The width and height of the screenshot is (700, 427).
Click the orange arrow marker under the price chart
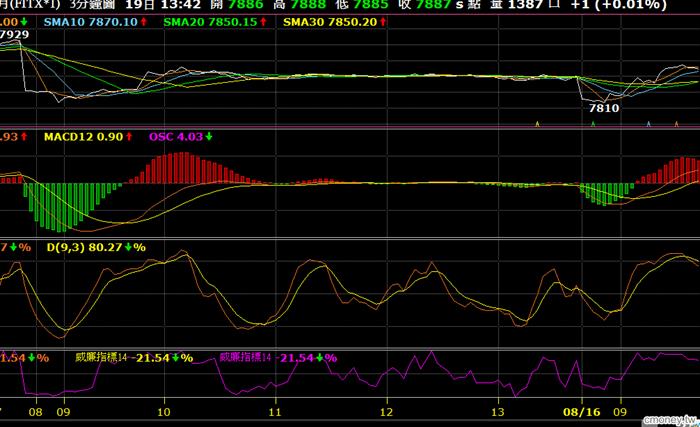click(676, 124)
